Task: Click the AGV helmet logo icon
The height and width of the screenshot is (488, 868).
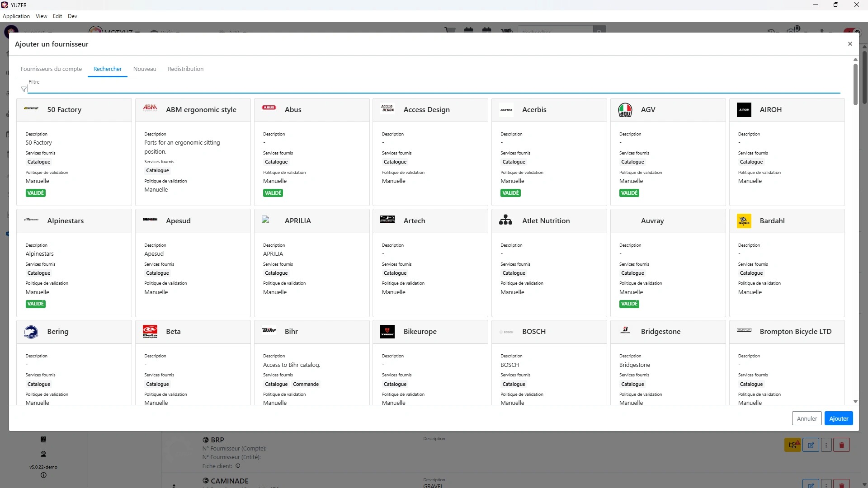Action: pyautogui.click(x=625, y=110)
